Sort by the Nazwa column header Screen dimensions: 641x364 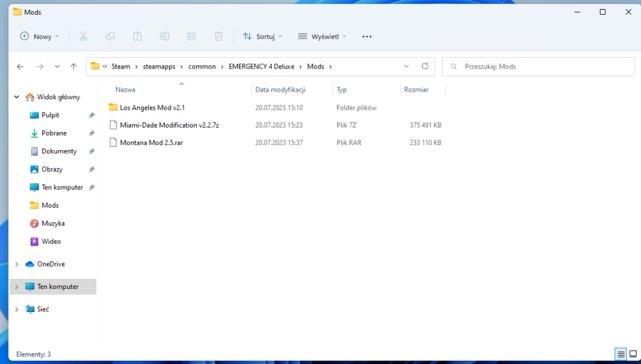tap(125, 90)
